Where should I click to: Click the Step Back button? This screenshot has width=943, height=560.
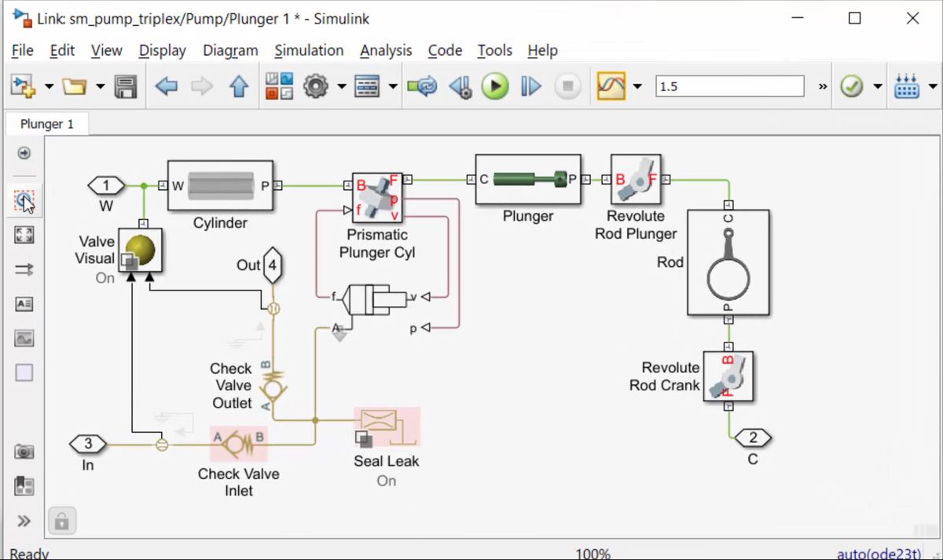tap(460, 86)
